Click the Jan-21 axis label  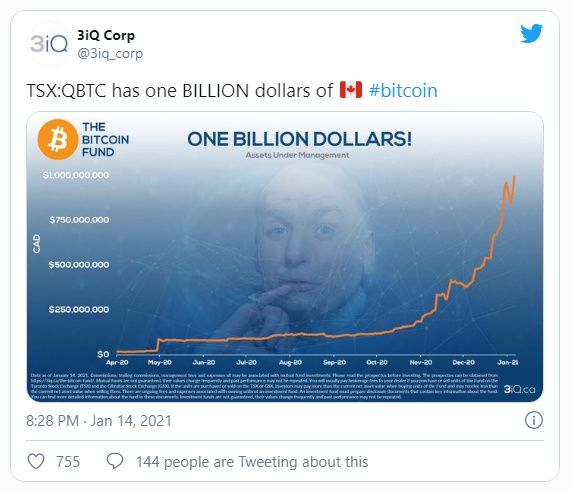pos(508,362)
